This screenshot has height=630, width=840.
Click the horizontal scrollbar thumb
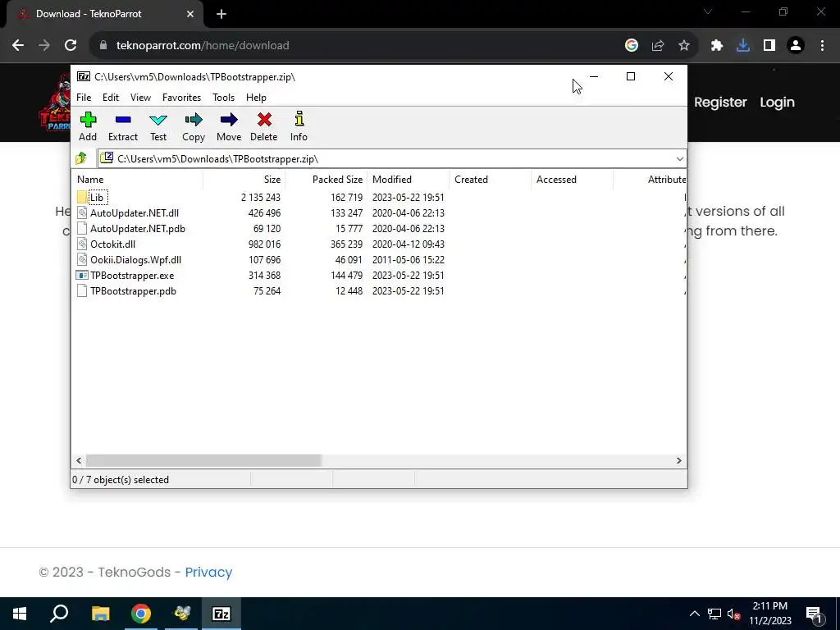point(203,461)
